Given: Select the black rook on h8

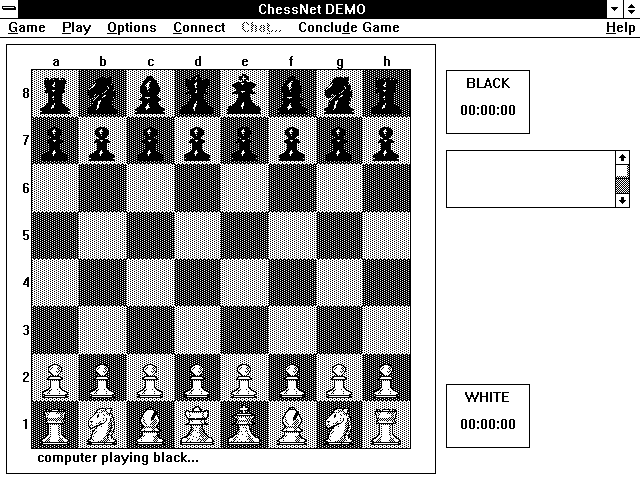Looking at the screenshot, I should click(386, 94).
